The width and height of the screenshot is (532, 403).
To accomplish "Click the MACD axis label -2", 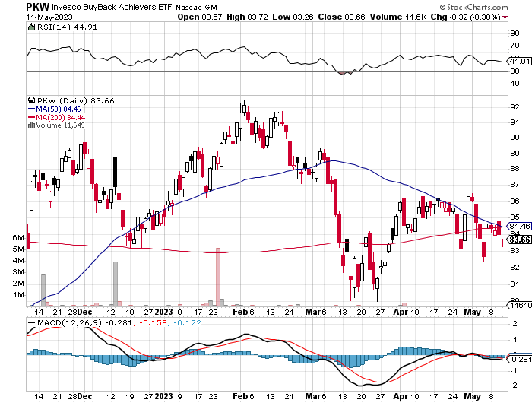I will point(514,386).
